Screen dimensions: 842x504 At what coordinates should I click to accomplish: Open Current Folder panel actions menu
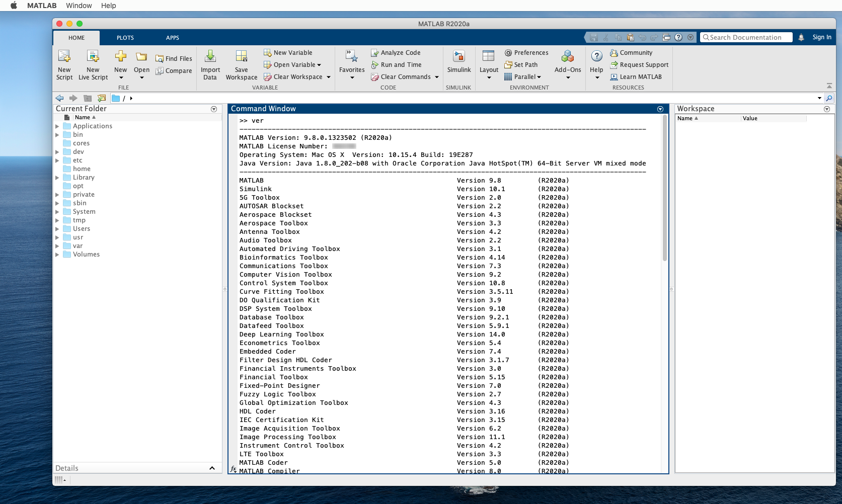[x=214, y=109]
